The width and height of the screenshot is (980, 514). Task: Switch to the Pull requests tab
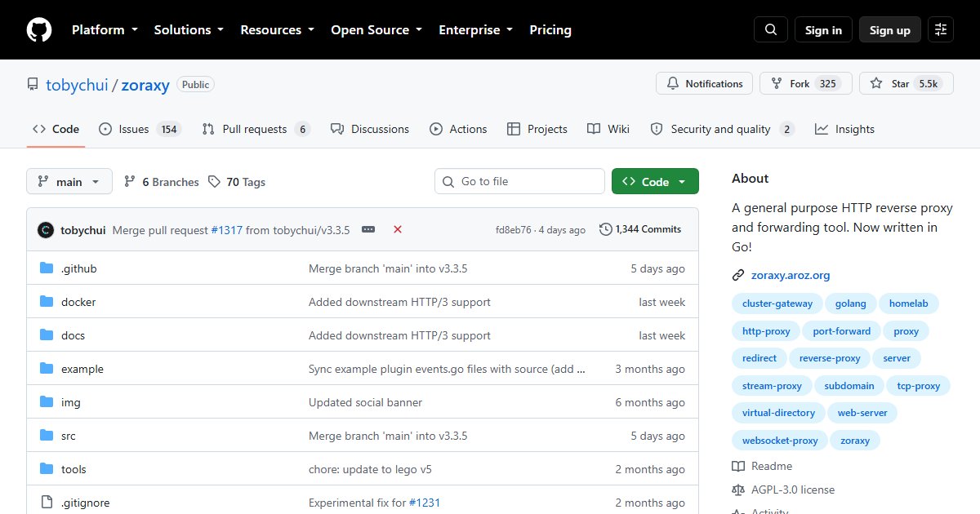pos(256,129)
